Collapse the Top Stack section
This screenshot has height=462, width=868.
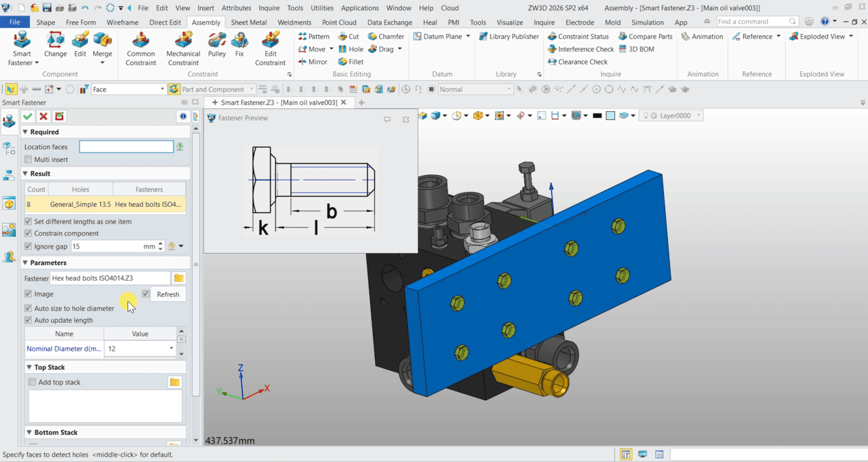(30, 367)
